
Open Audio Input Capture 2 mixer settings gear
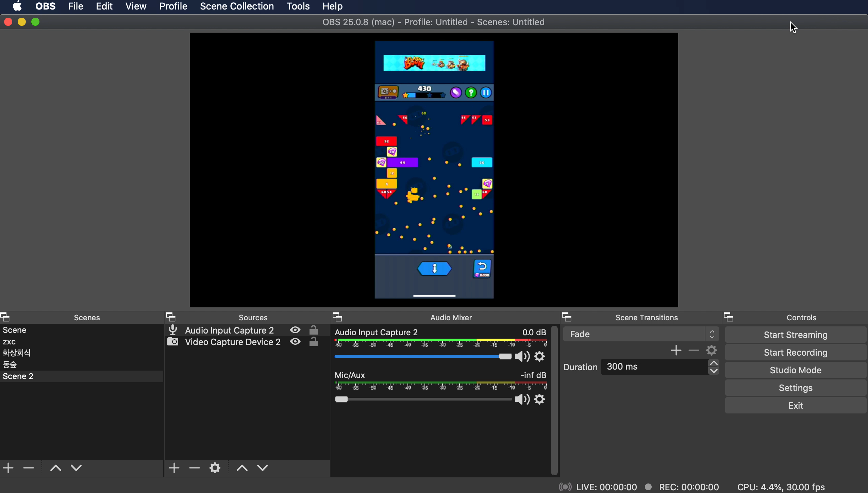pos(539,356)
